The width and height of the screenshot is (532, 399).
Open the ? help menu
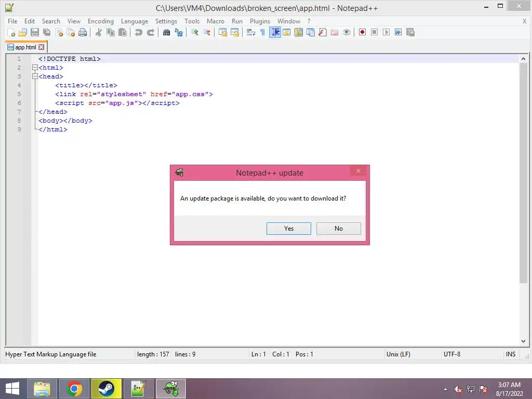pyautogui.click(x=309, y=21)
